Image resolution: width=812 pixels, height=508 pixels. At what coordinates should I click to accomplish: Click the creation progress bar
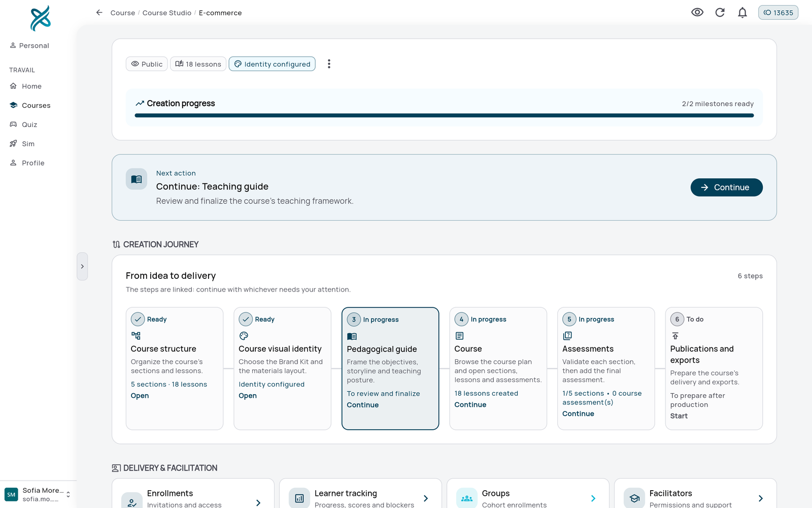click(444, 115)
